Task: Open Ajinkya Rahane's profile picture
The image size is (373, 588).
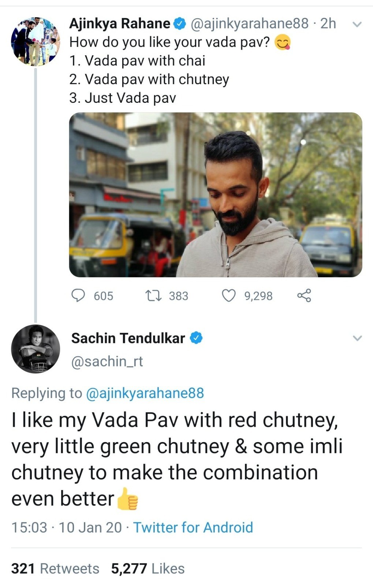Action: coord(35,42)
